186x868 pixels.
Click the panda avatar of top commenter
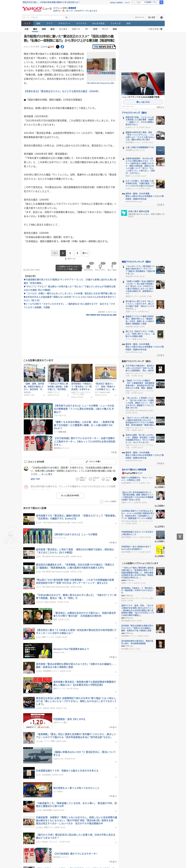tap(26, 468)
